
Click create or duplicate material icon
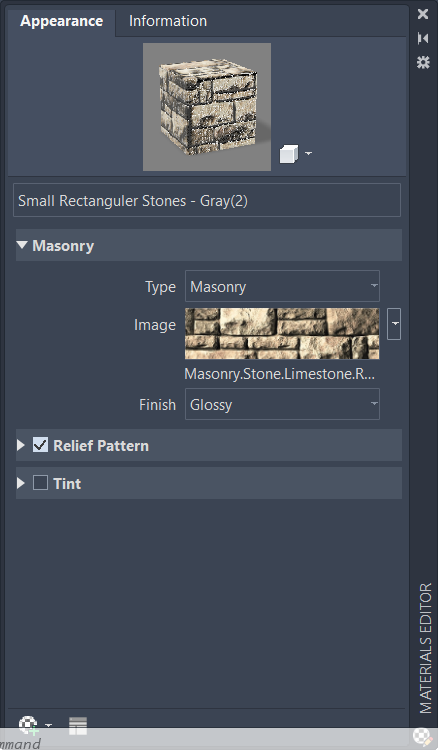[29, 725]
